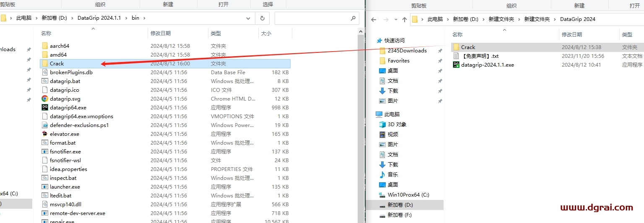Click the DataGrip icon of datagrip64.exe
The height and width of the screenshot is (223, 644).
coord(45,107)
